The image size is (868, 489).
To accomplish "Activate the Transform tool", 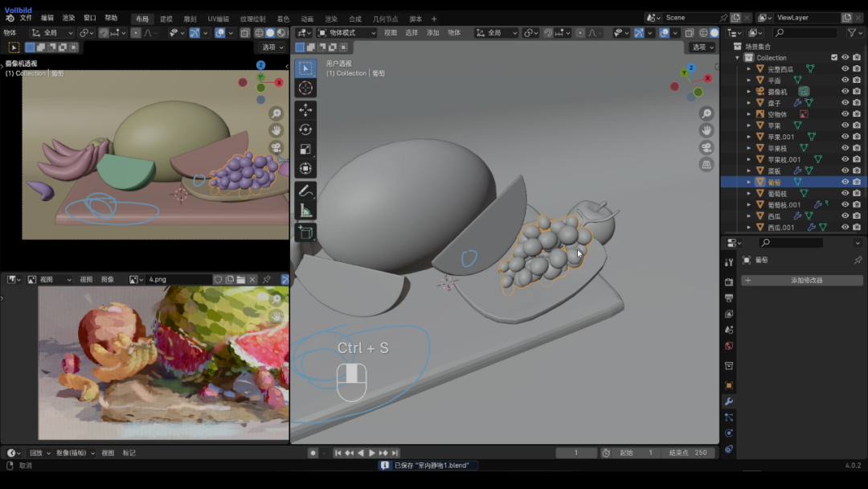I will click(305, 168).
